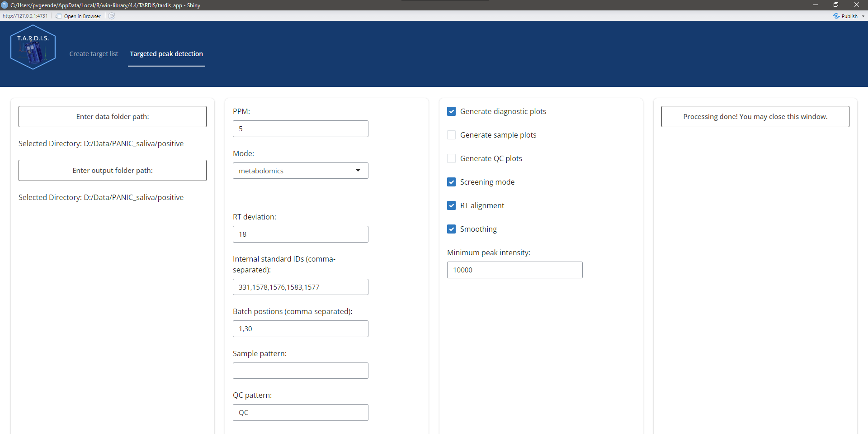The width and height of the screenshot is (868, 434).
Task: Focus the Minimum peak intensity field
Action: [514, 270]
